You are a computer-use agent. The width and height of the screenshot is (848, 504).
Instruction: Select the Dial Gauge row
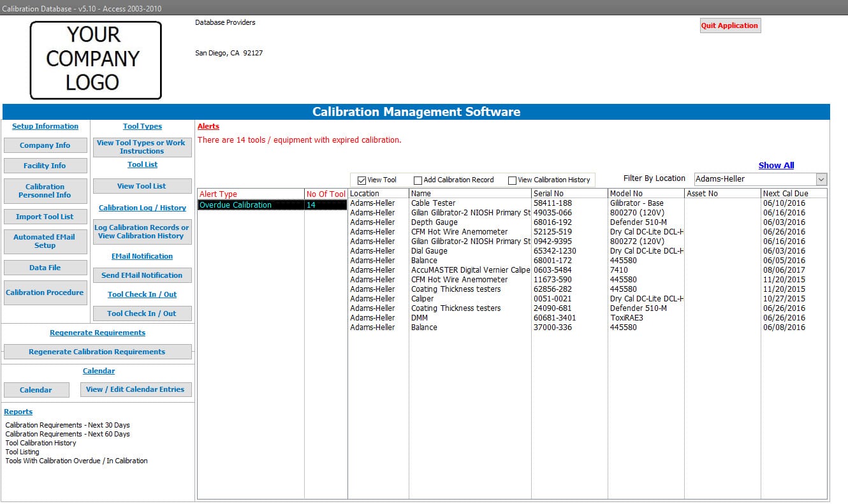587,251
